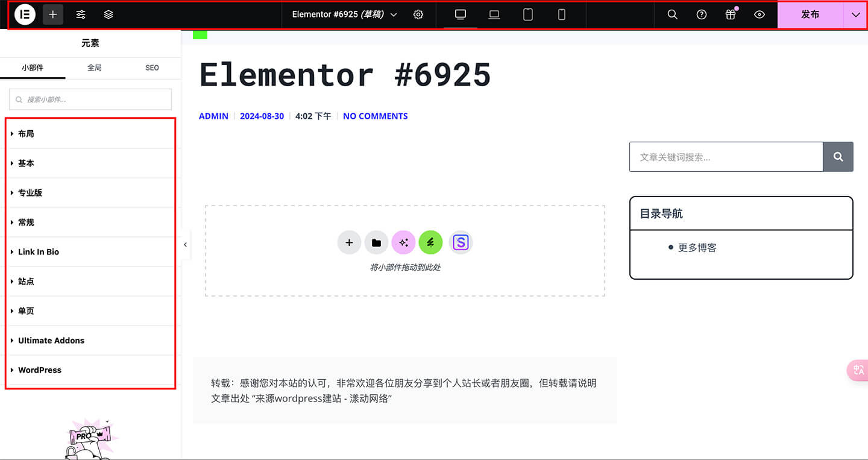Image resolution: width=868 pixels, height=460 pixels.
Task: Expand the 站点 category
Action: pyautogui.click(x=90, y=282)
